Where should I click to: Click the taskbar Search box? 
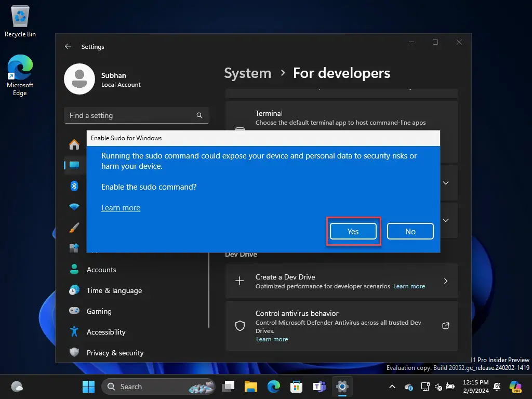click(x=158, y=387)
